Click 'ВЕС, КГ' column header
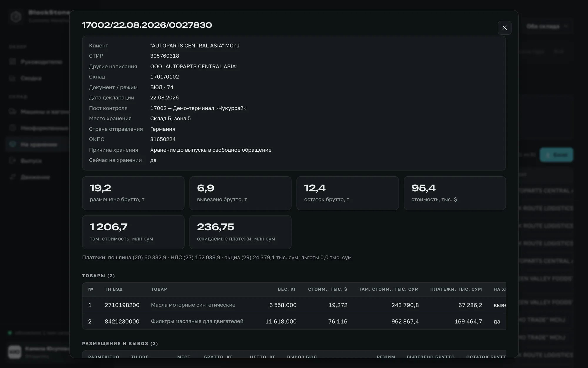 (287, 289)
